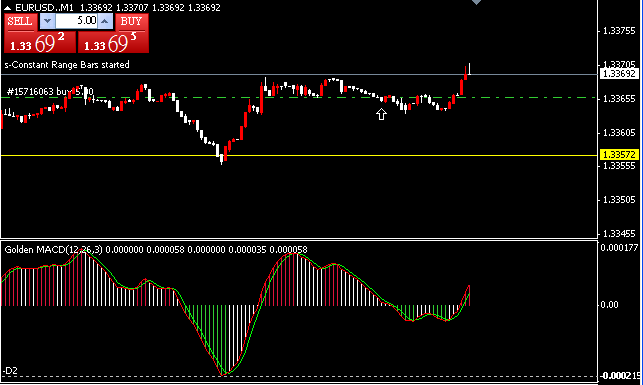Click the white up-arrow marker on chart
This screenshot has height=385, width=643.
381,114
